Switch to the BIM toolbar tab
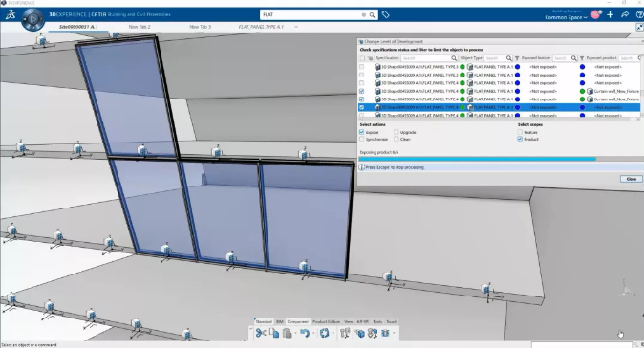The height and width of the screenshot is (351, 644). coord(280,321)
